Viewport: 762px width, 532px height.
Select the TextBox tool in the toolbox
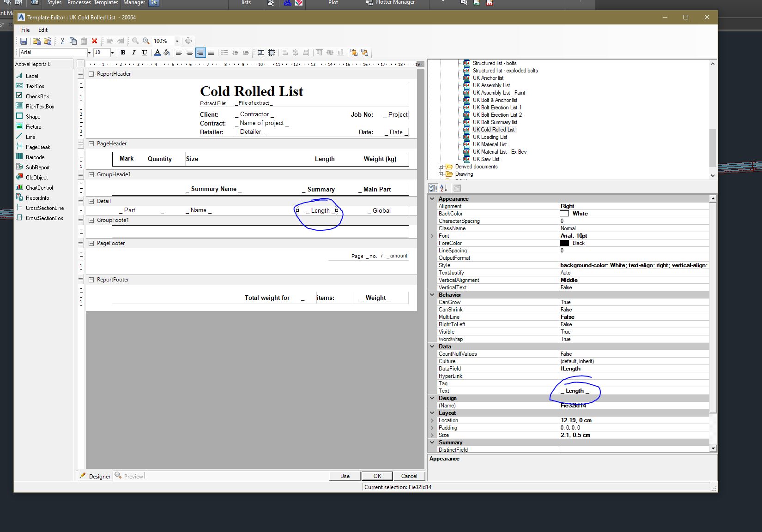click(x=35, y=86)
